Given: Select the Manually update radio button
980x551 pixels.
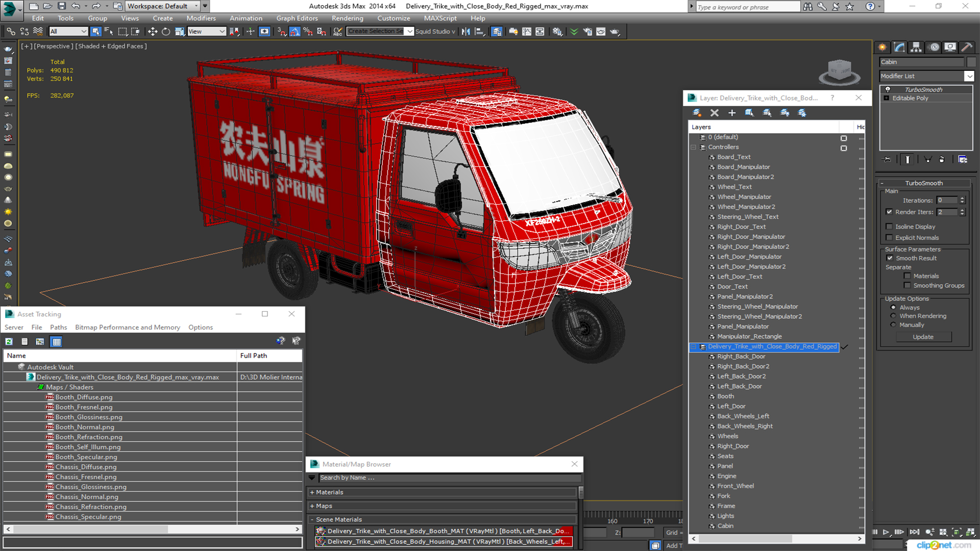Looking at the screenshot, I should point(893,325).
